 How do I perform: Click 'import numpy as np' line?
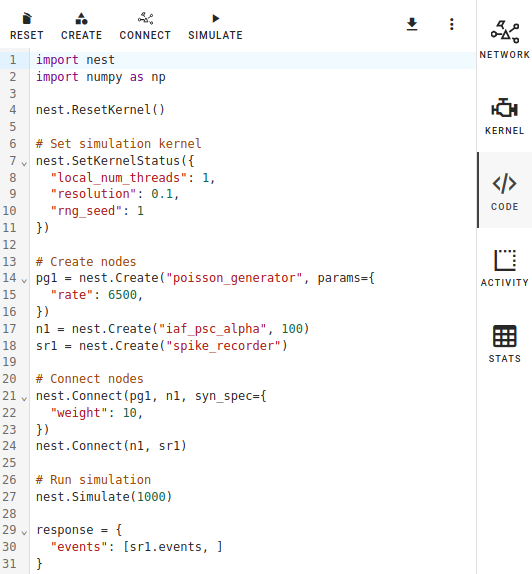coord(101,77)
